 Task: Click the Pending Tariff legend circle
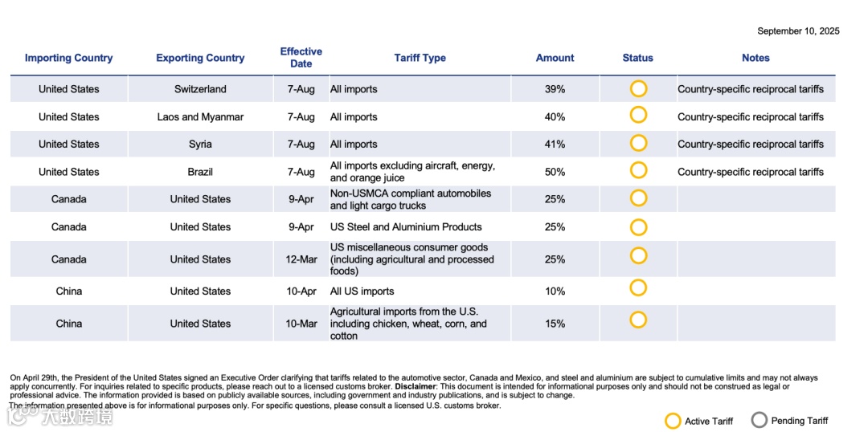(x=759, y=420)
